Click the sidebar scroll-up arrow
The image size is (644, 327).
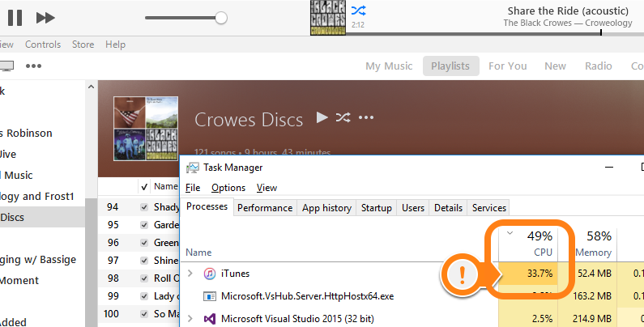[x=92, y=87]
